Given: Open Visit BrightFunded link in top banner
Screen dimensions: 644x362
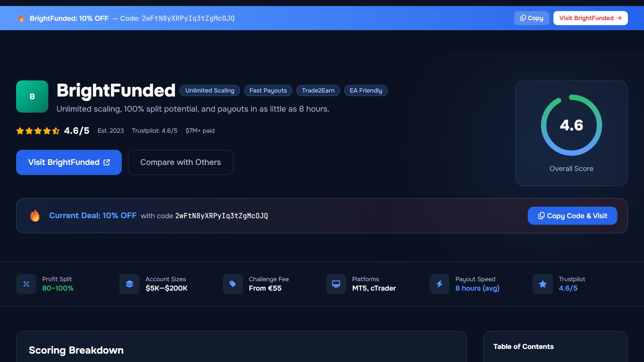Looking at the screenshot, I should (590, 18).
